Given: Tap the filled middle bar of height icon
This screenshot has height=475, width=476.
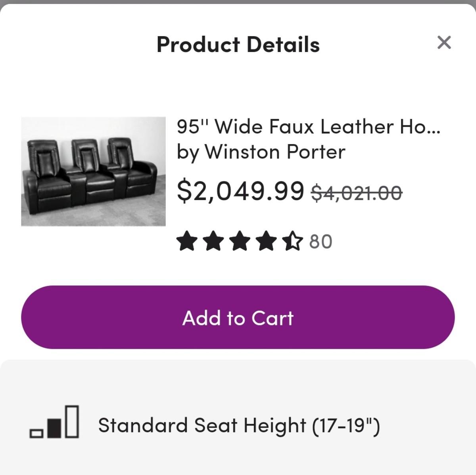Looking at the screenshot, I should pos(54,427).
